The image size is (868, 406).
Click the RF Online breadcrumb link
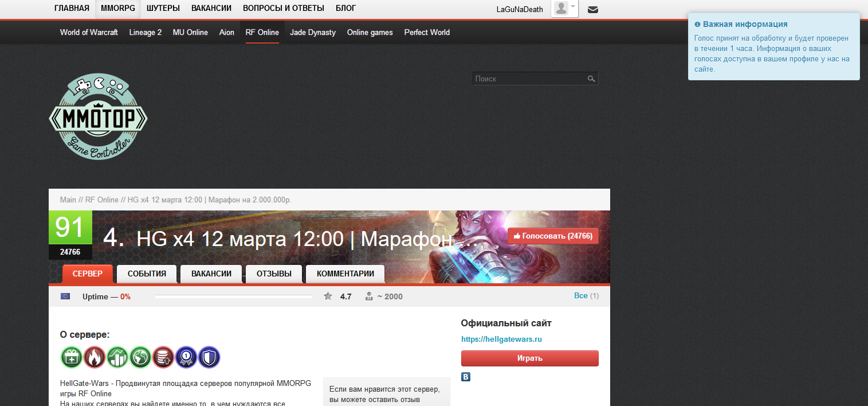click(102, 200)
